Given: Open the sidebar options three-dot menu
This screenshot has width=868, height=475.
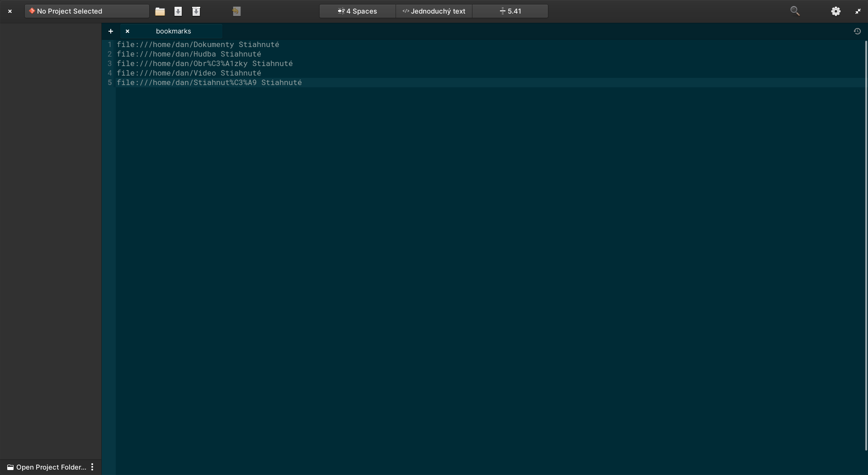Looking at the screenshot, I should [x=92, y=467].
